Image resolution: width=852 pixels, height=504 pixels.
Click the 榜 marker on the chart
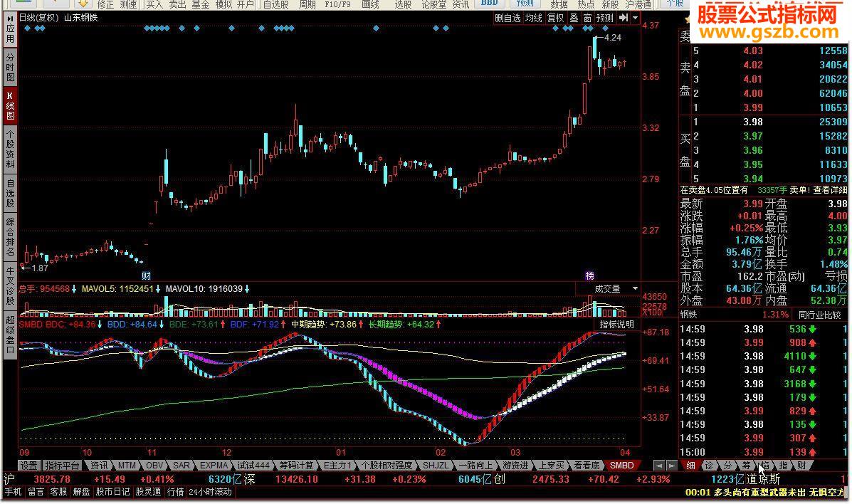(589, 276)
